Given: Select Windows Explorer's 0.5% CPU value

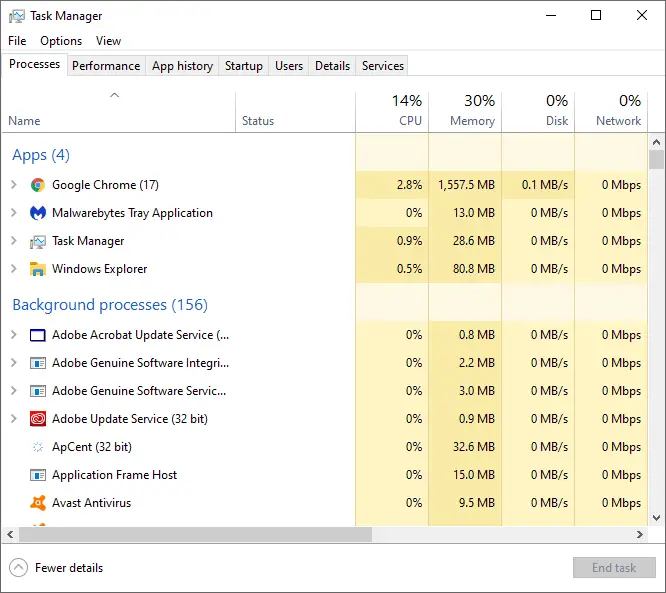Looking at the screenshot, I should [409, 269].
